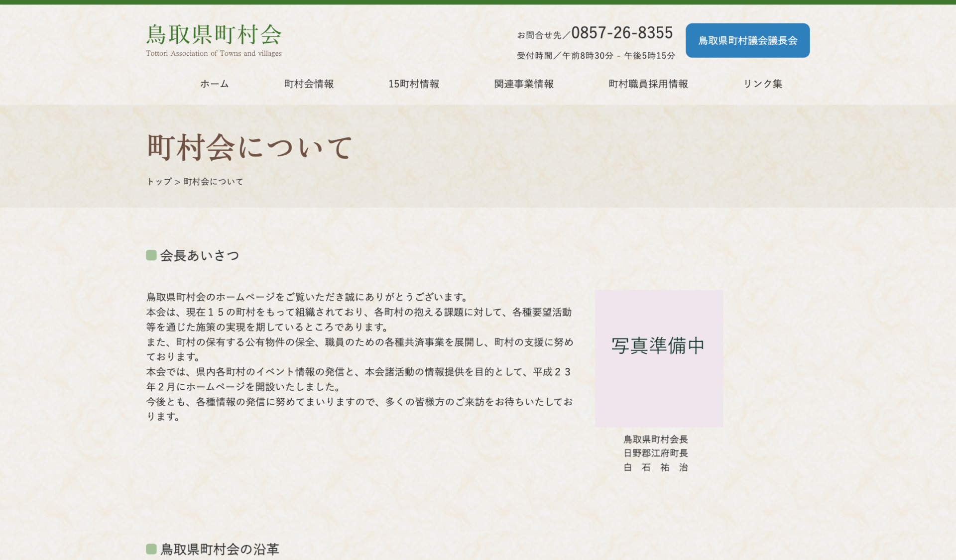
Task: Click the sentence starting 今後とも、各種情報
Action: [x=359, y=409]
